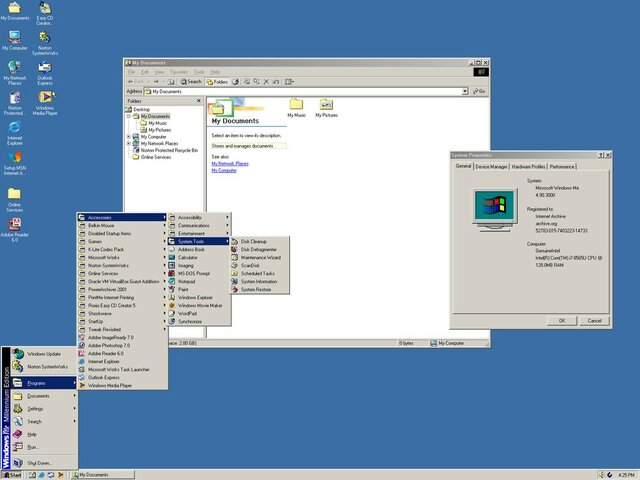Screen dimensions: 640x480
Task: Select Windows Media Player desktop icon
Action: [45, 103]
